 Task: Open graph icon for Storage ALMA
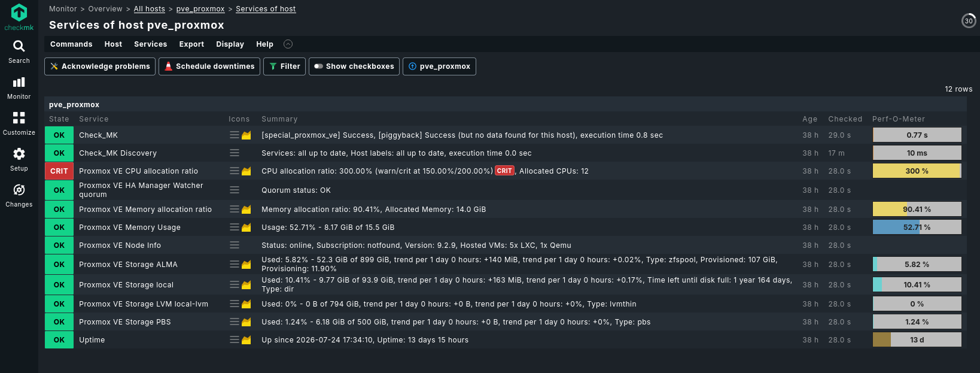[246, 265]
